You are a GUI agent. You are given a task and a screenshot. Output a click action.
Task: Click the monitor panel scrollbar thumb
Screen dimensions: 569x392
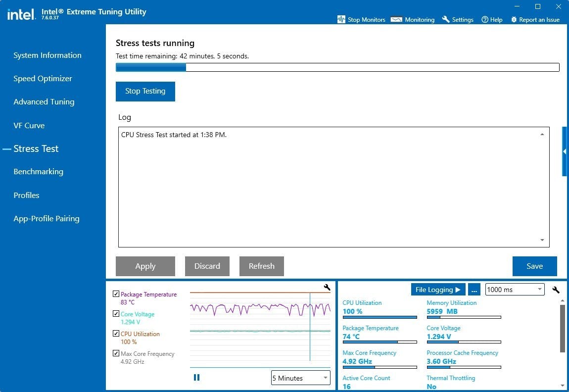(x=563, y=329)
